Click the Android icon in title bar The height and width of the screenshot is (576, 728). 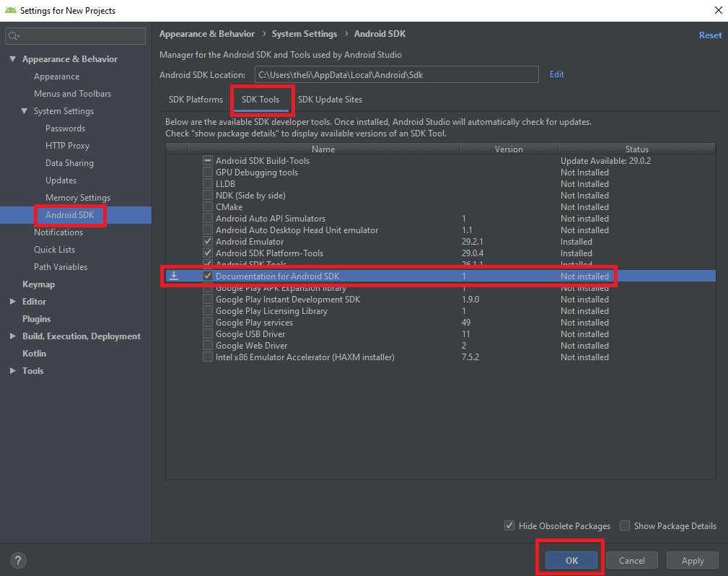pos(10,10)
